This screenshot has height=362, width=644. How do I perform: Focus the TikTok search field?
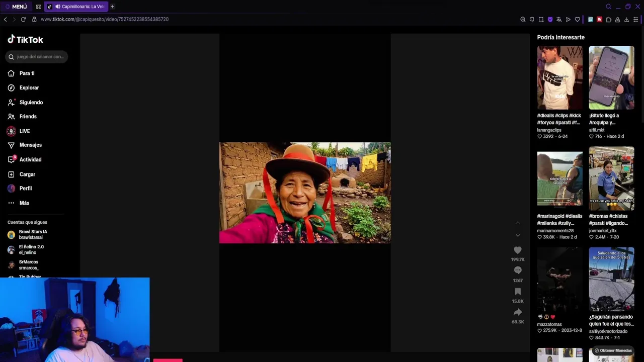pyautogui.click(x=37, y=57)
